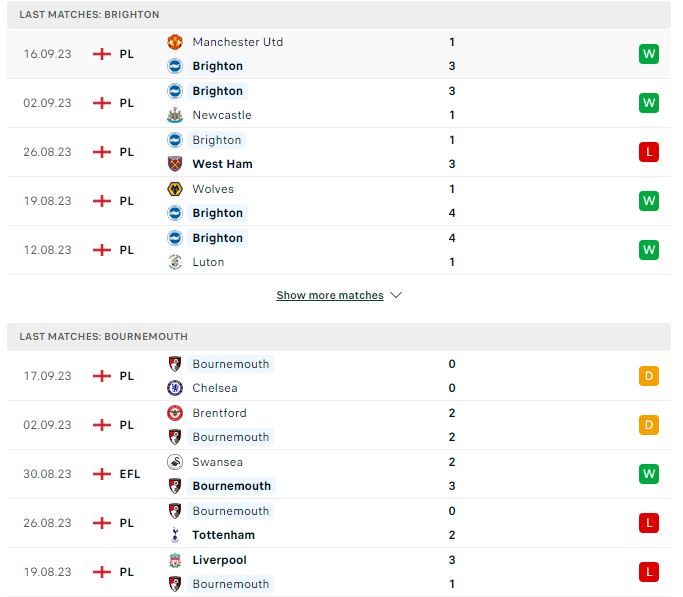This screenshot has height=597, width=683.
Task: Select the Last Matches: Bournemouth header
Action: pos(339,337)
